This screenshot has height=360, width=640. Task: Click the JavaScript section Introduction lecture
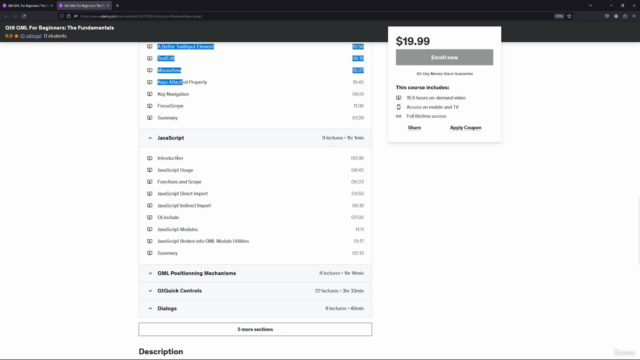click(170, 158)
